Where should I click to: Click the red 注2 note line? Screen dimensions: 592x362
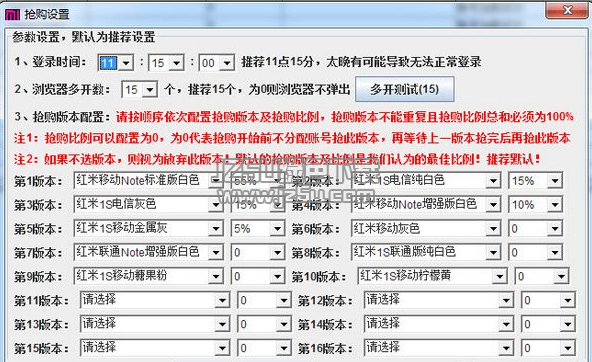(278, 159)
